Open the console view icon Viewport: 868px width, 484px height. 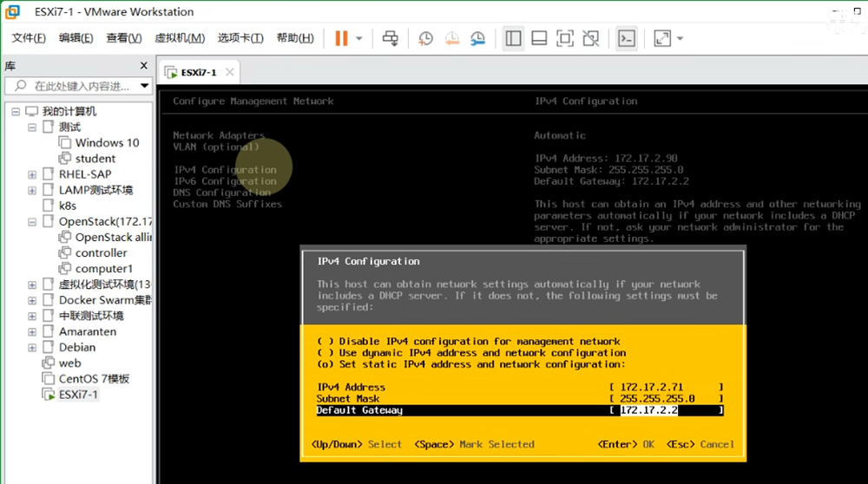(x=626, y=38)
